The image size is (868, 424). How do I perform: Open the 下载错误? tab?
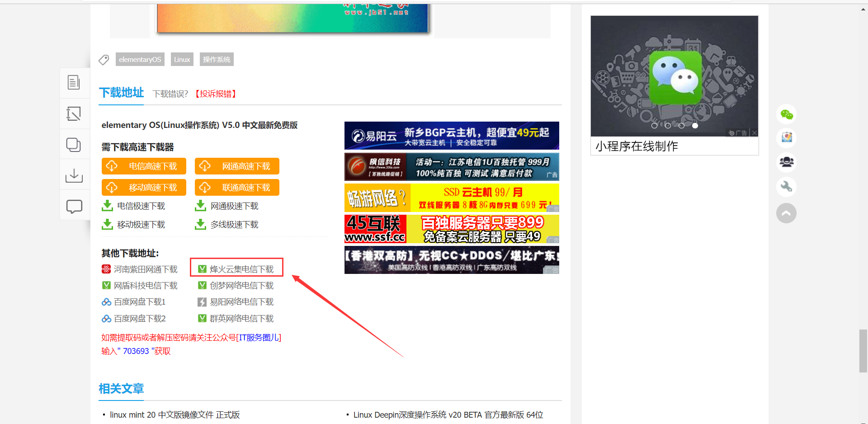point(170,94)
